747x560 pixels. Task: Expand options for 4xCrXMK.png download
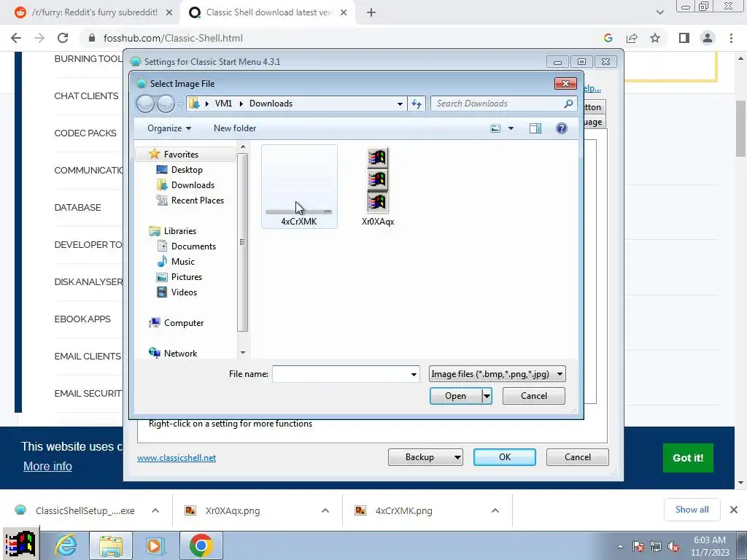tap(495, 510)
